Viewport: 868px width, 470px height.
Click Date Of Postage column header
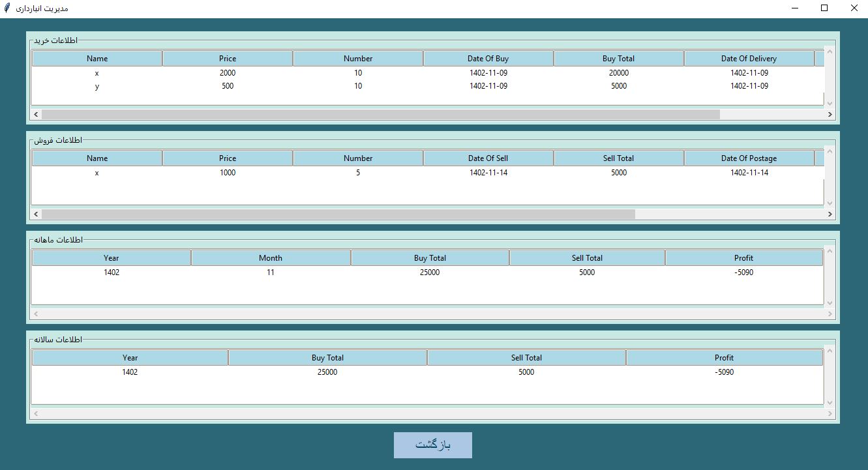[x=749, y=158]
